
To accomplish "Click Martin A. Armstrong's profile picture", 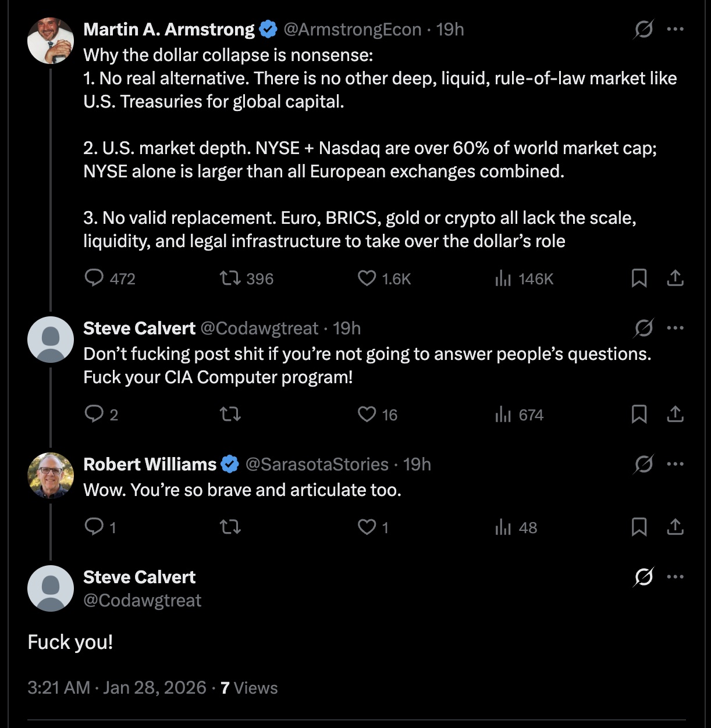I will 51,41.
